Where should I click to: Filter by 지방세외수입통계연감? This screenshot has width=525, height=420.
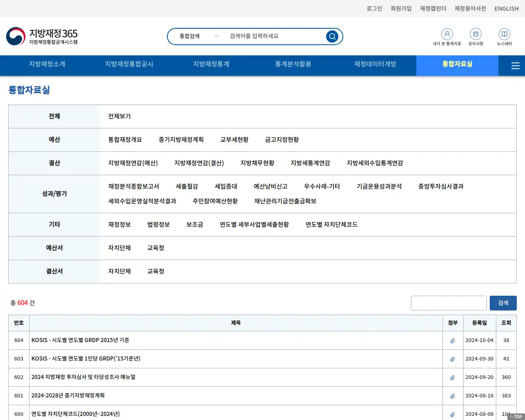375,163
